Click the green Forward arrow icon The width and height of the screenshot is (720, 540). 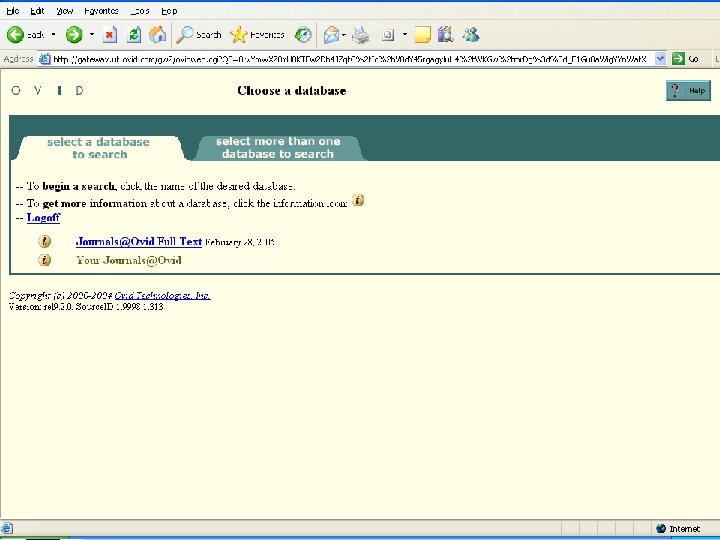click(x=74, y=34)
